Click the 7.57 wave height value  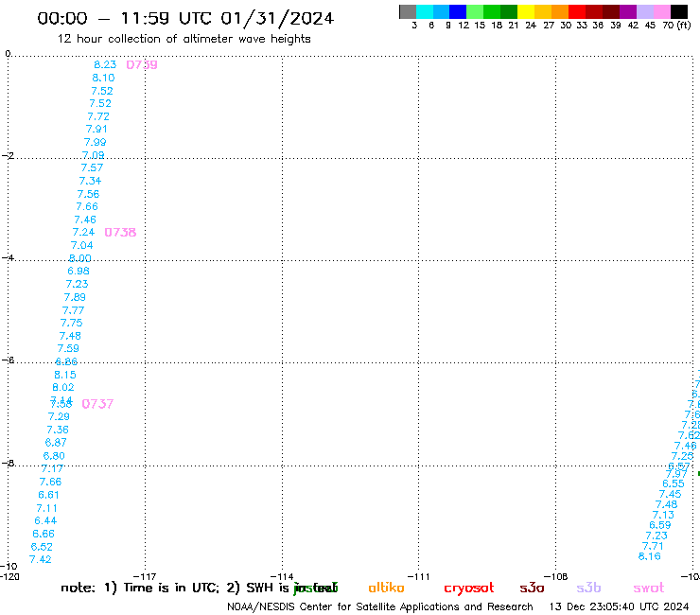92,167
